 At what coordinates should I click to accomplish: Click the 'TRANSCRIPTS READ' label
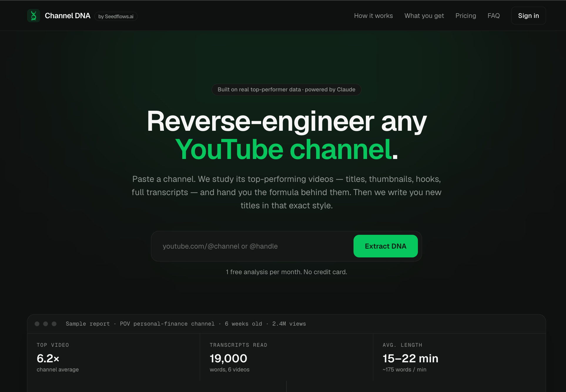point(238,345)
